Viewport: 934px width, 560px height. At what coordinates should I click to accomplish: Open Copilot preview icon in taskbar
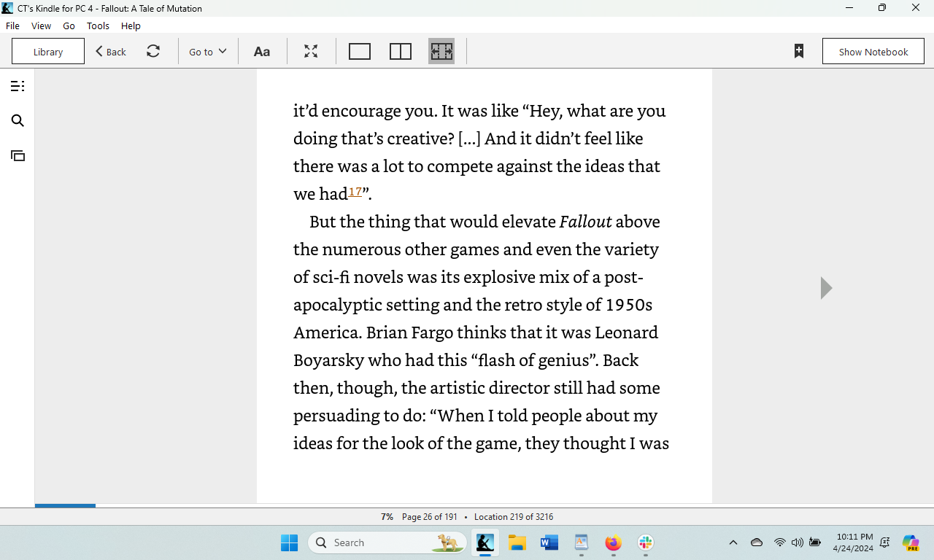pyautogui.click(x=911, y=542)
